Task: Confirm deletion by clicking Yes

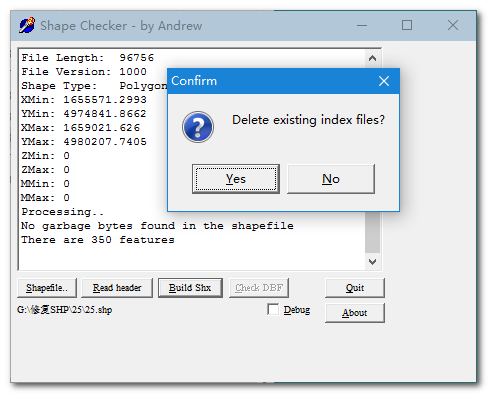Action: coord(236,179)
